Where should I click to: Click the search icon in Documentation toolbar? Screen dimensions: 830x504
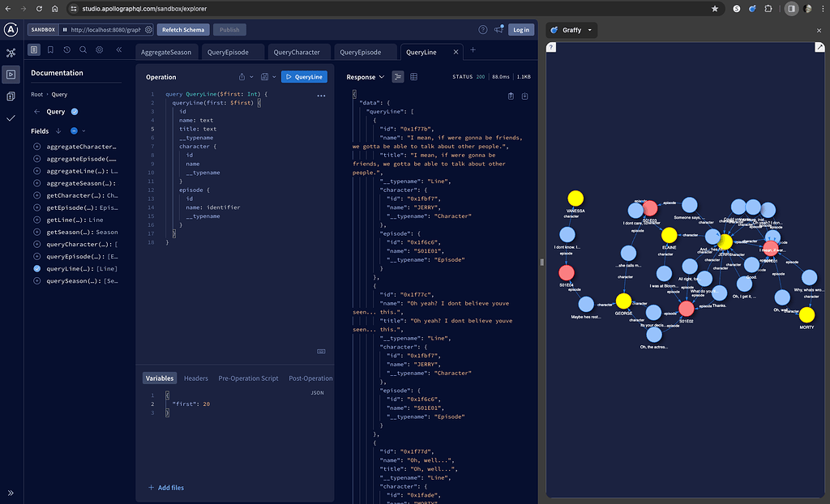tap(83, 49)
